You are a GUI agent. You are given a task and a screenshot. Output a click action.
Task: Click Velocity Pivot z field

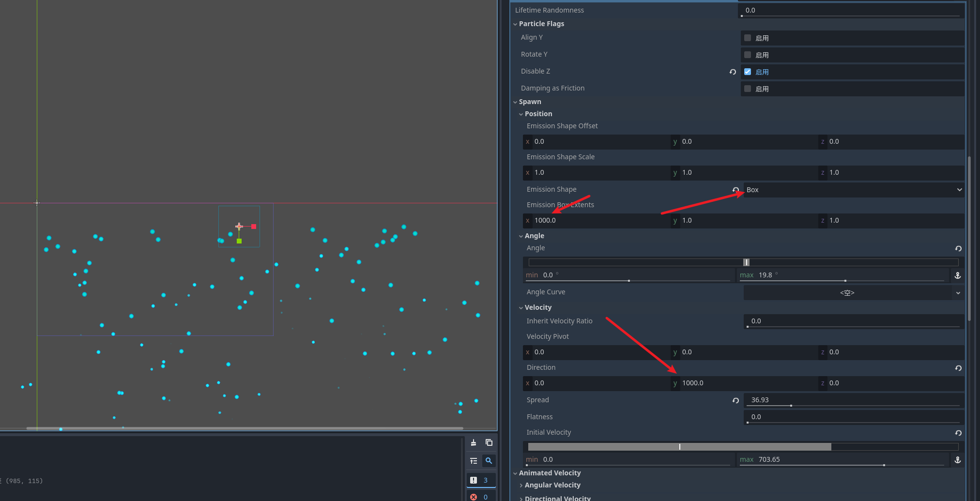[891, 352]
